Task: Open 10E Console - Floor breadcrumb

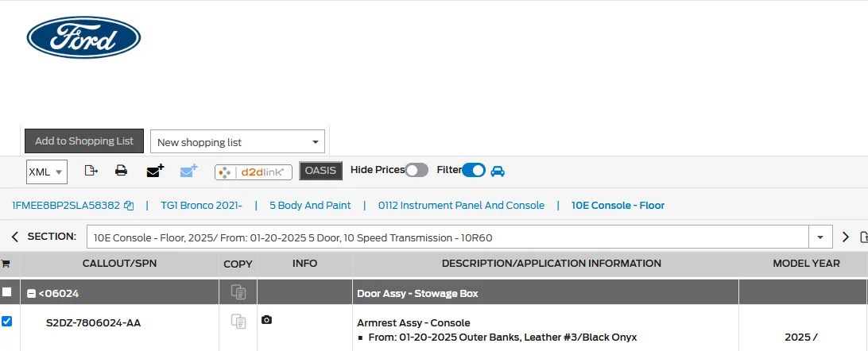Action: coord(618,205)
